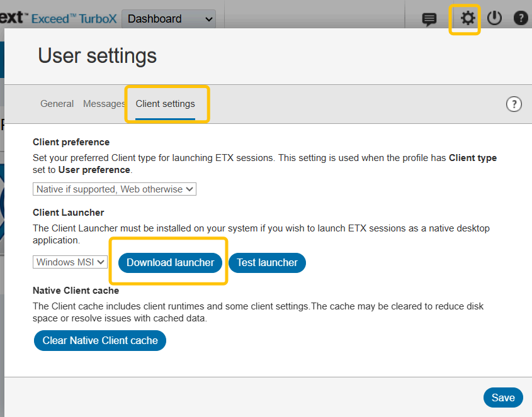Click the help icon in User settings tab bar
Image resolution: width=532 pixels, height=417 pixels.
coord(514,104)
